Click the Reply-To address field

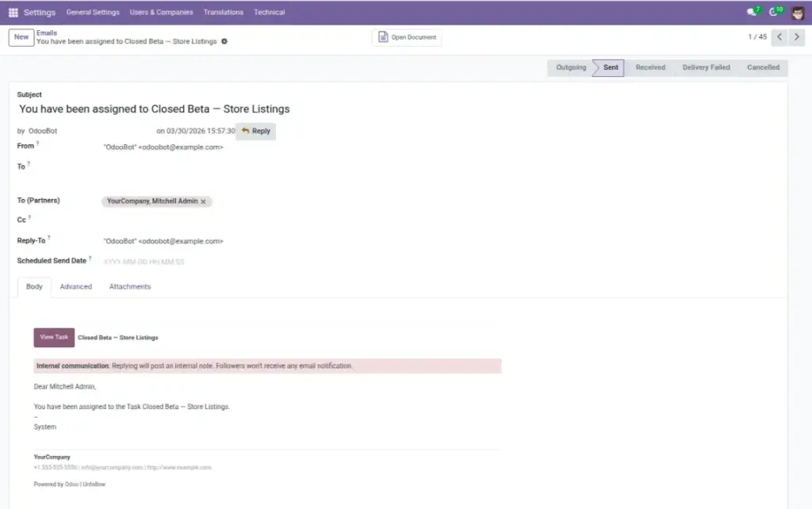(163, 241)
